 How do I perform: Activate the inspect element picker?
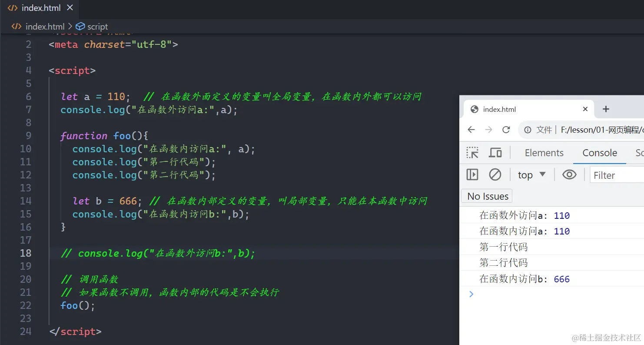click(472, 153)
